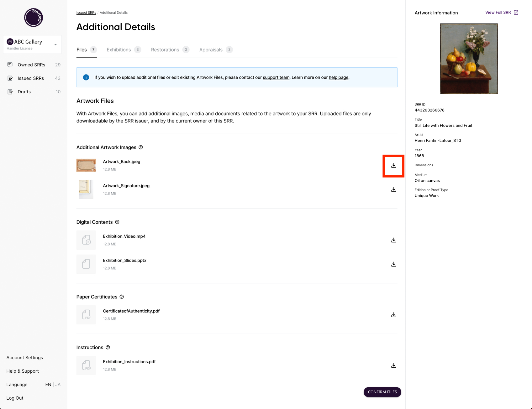This screenshot has height=409, width=532.
Task: Download Artwork_Signature.jpeg file
Action: (394, 189)
